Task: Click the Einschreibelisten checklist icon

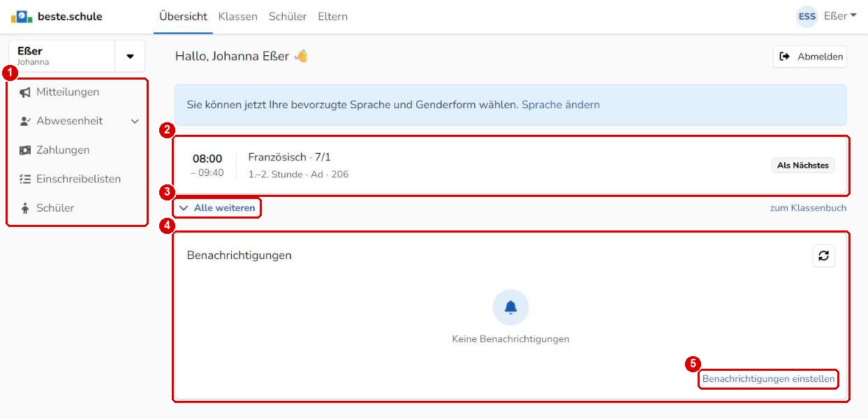Action: 25,179
